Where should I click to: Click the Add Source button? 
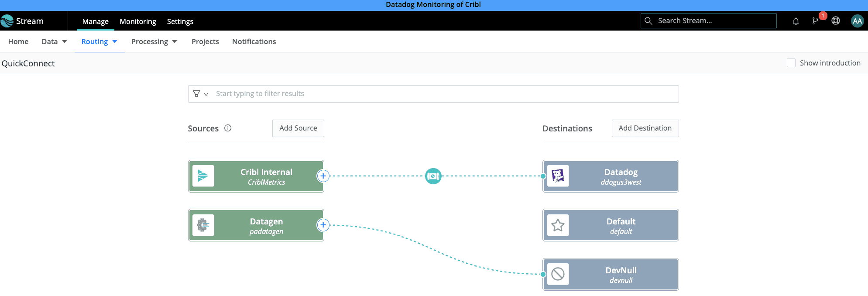click(298, 128)
